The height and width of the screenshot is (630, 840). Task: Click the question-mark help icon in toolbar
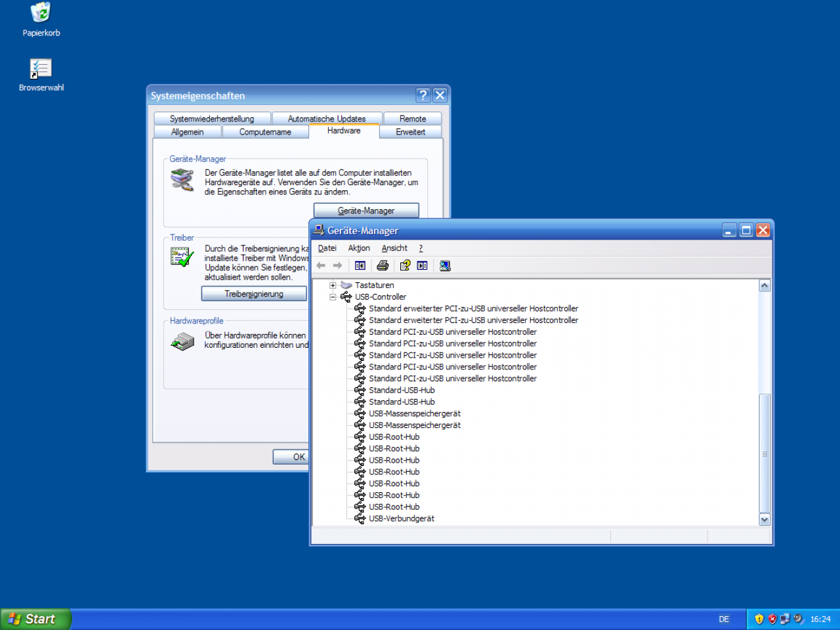tap(405, 266)
